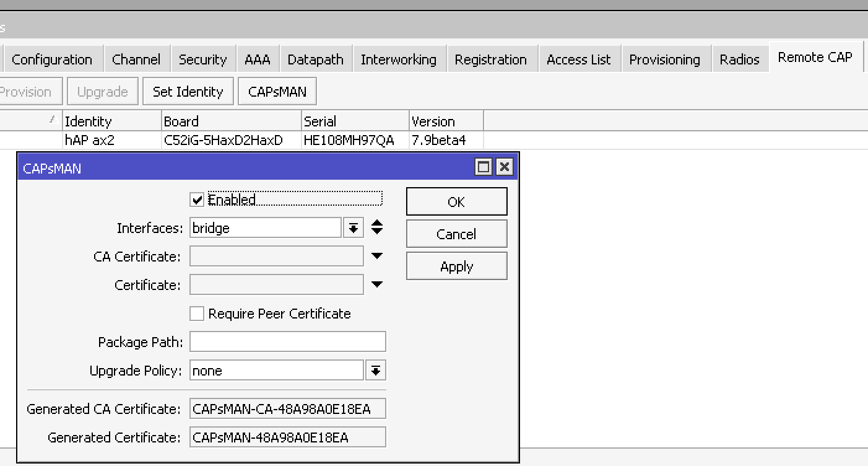Click the Upgrade toolbar button
The width and height of the screenshot is (868, 466).
(x=102, y=92)
